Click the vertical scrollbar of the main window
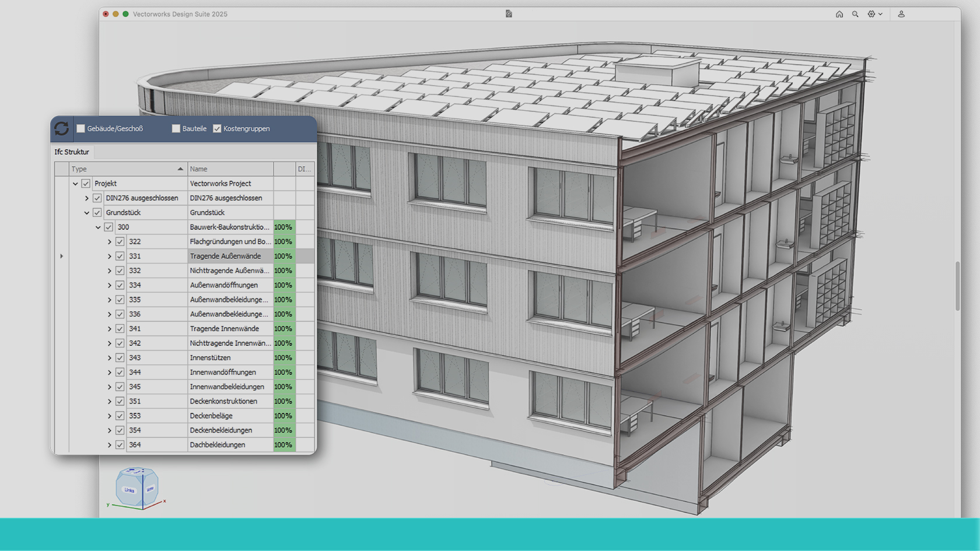The width and height of the screenshot is (980, 551). pos(957,286)
